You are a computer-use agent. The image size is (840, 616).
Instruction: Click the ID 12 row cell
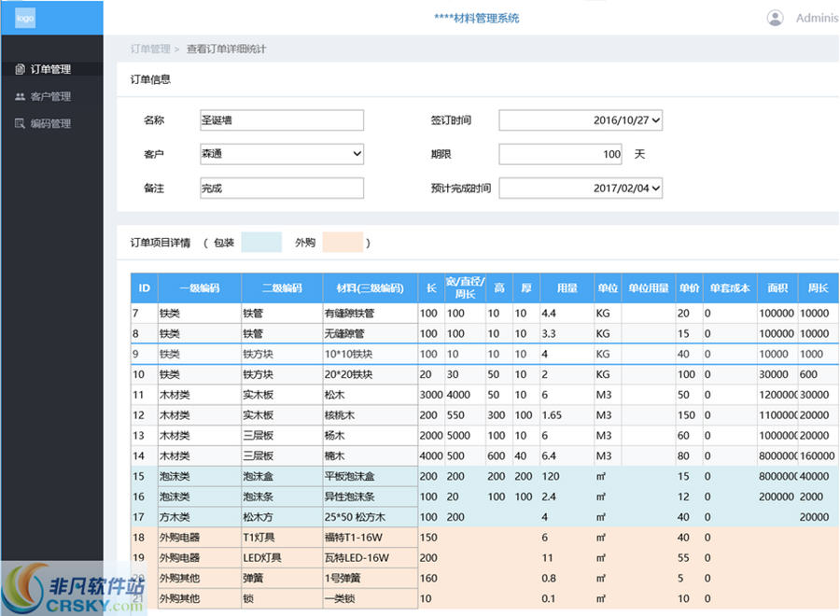pos(144,415)
